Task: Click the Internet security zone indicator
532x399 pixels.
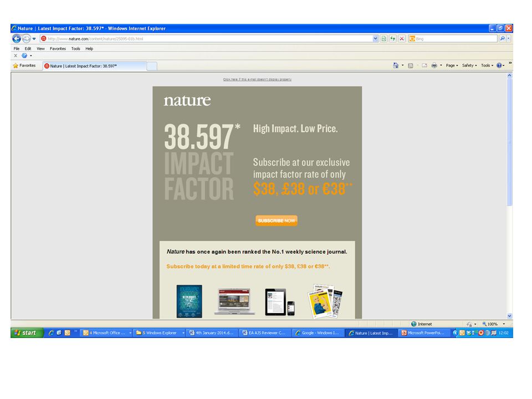Action: pyautogui.click(x=421, y=324)
